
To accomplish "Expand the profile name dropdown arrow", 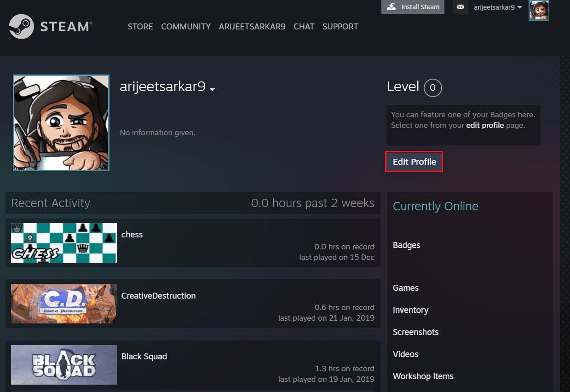I will pyautogui.click(x=212, y=89).
